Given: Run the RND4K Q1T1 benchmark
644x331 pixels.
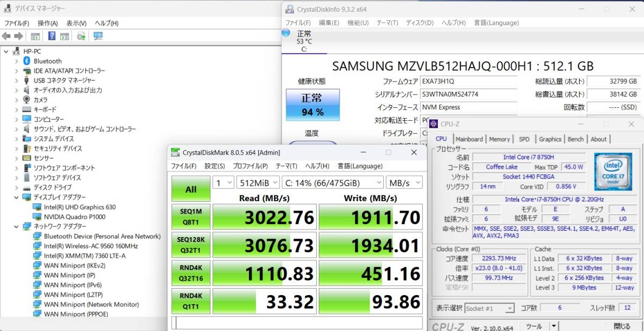Looking at the screenshot, I should [x=191, y=301].
